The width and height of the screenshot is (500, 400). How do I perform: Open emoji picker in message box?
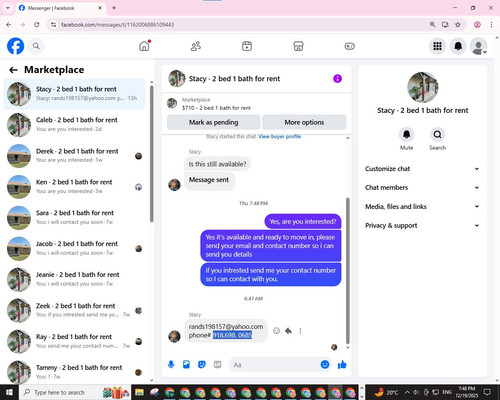tap(325, 364)
